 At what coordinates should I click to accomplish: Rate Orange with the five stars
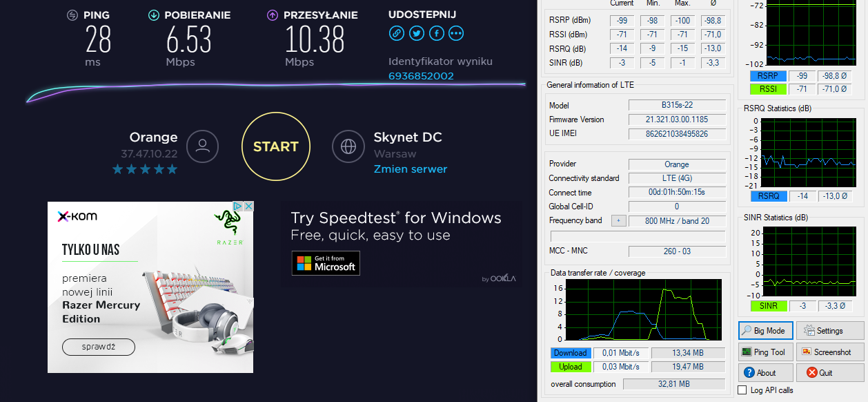tap(145, 169)
